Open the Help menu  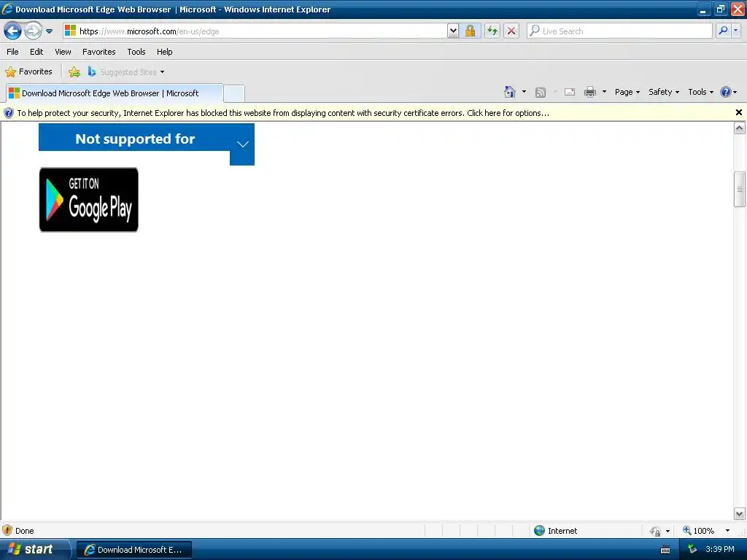click(165, 52)
